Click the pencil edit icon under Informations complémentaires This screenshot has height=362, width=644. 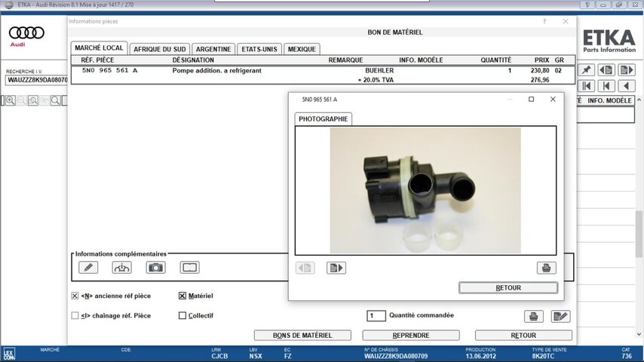[88, 268]
